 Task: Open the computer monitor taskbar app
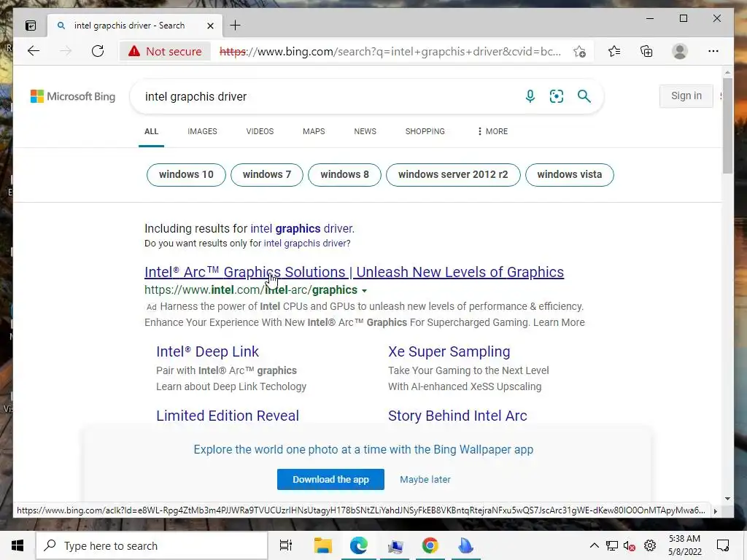pyautogui.click(x=395, y=545)
